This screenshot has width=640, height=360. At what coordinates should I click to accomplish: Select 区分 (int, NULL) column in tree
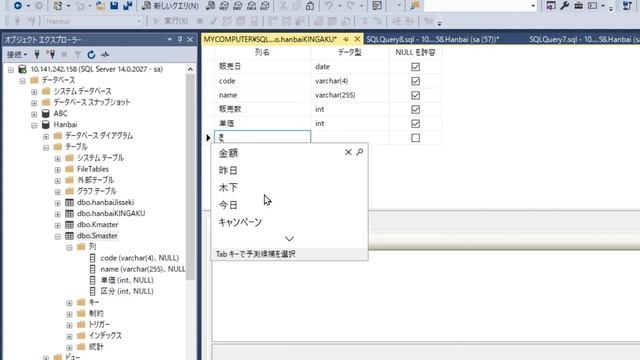127,291
